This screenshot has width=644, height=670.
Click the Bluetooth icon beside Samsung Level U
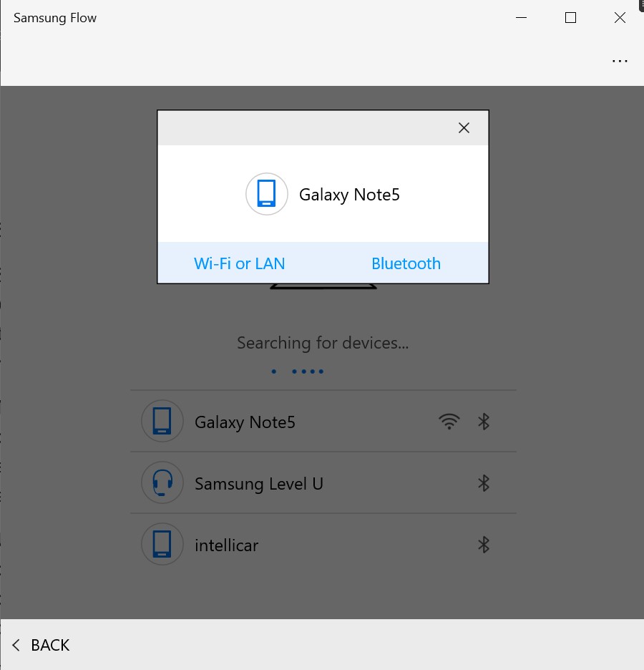[x=484, y=484]
